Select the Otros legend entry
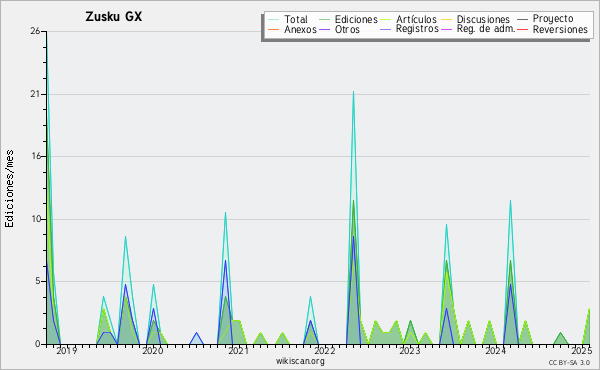600x370 pixels. (x=347, y=29)
